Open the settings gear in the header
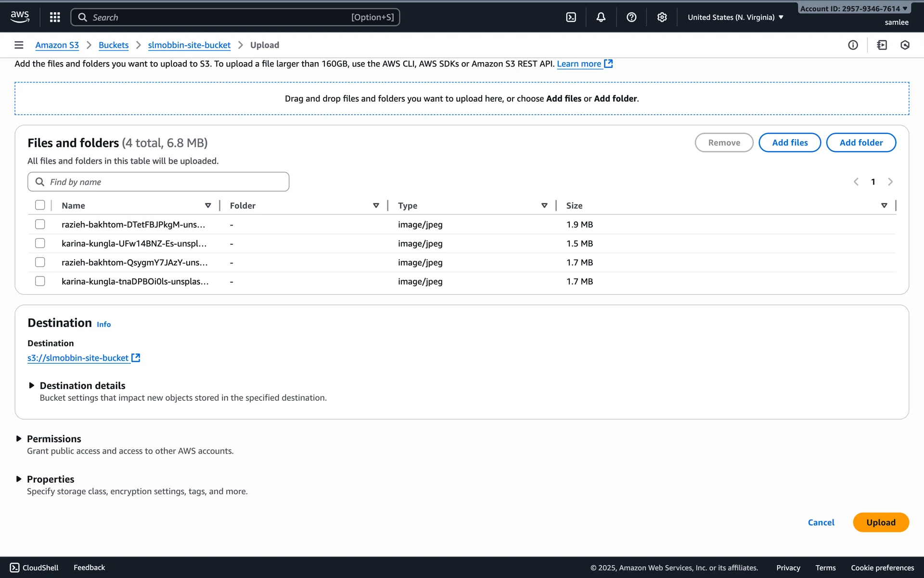Screen dimensions: 924x578 point(662,17)
